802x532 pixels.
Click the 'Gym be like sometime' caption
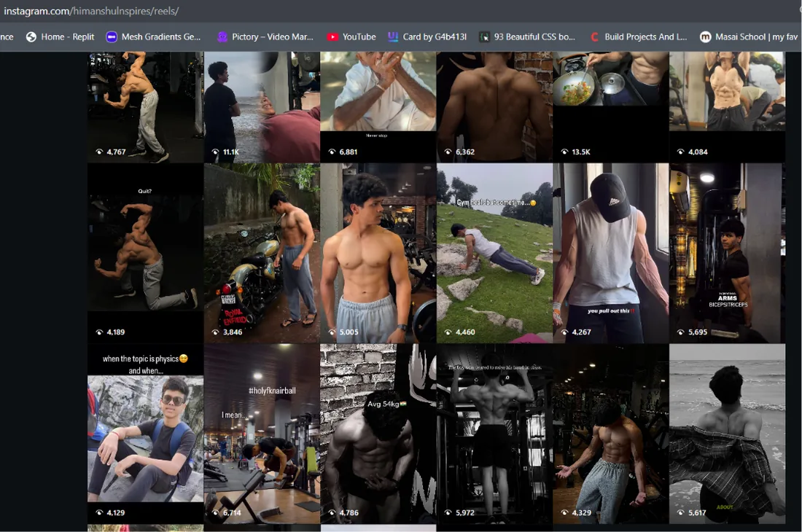coord(496,203)
